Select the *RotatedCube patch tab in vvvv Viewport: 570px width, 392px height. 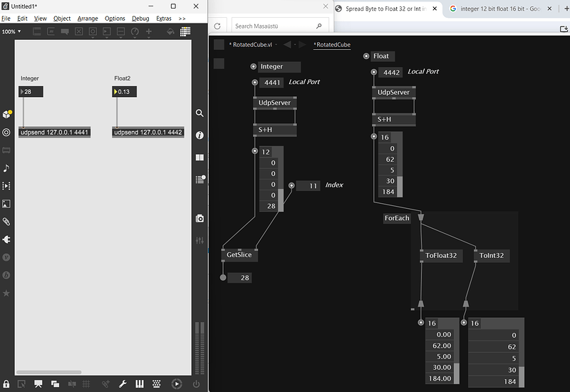click(332, 45)
